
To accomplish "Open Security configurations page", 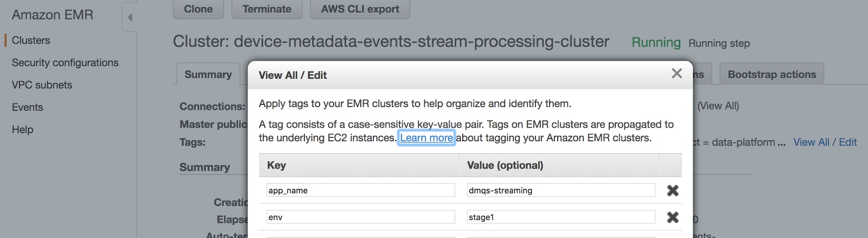I will pyautogui.click(x=65, y=62).
